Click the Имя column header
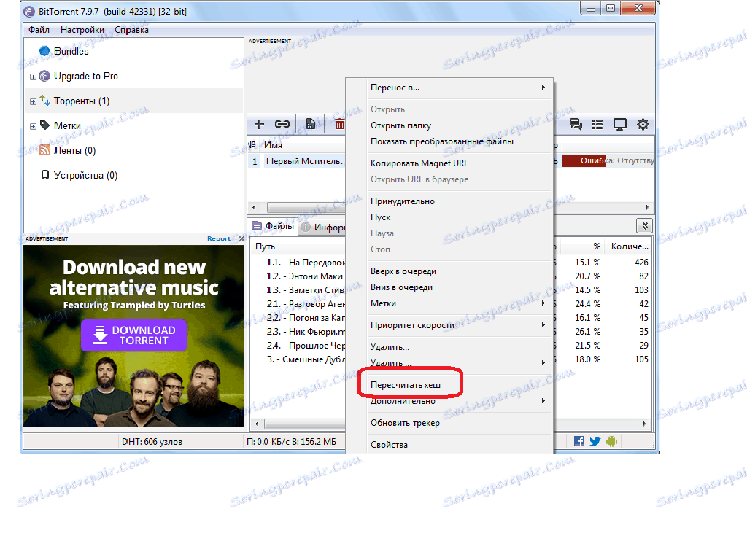The width and height of the screenshot is (747, 560). tap(303, 145)
